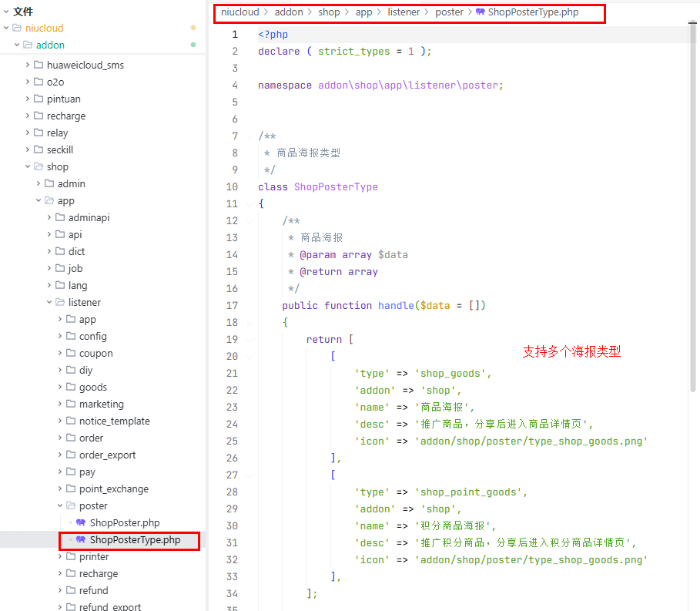This screenshot has height=611, width=700.
Task: Click the job folder icon
Action: click(60, 268)
